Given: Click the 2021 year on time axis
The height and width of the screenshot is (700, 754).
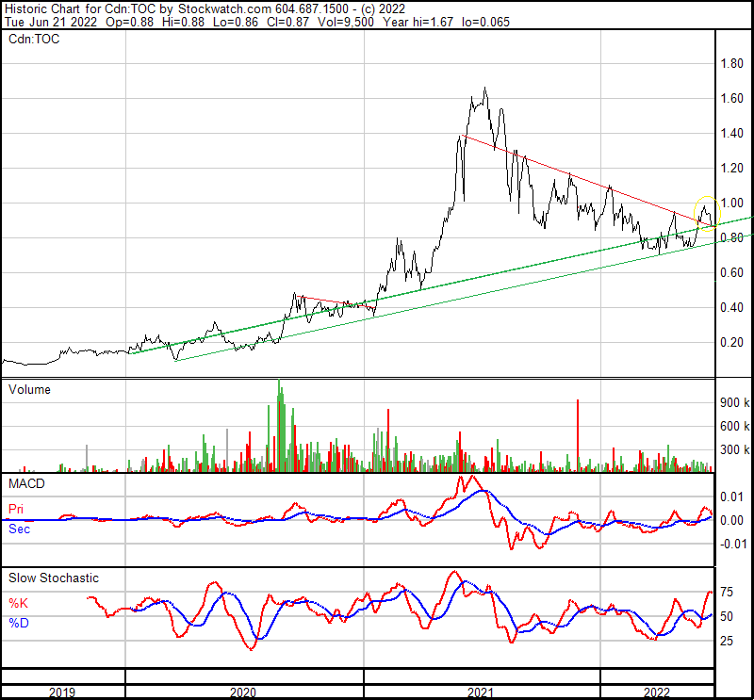Looking at the screenshot, I should coord(481,692).
